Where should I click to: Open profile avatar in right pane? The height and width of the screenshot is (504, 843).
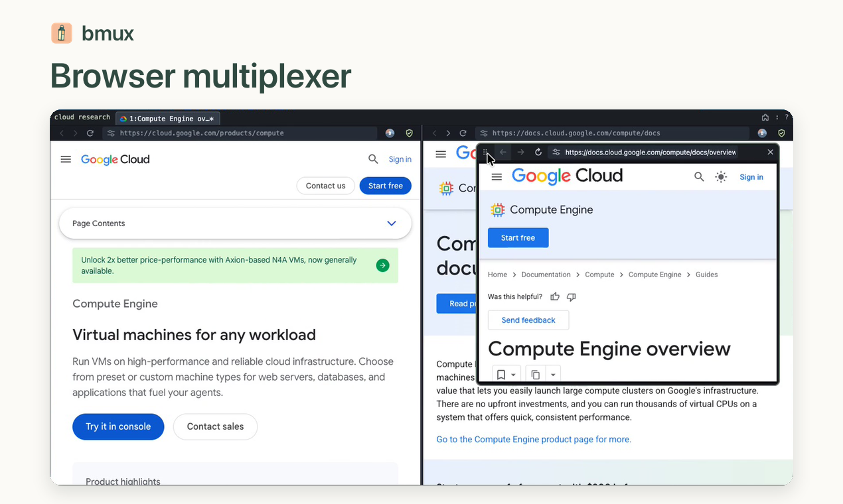[x=762, y=133]
